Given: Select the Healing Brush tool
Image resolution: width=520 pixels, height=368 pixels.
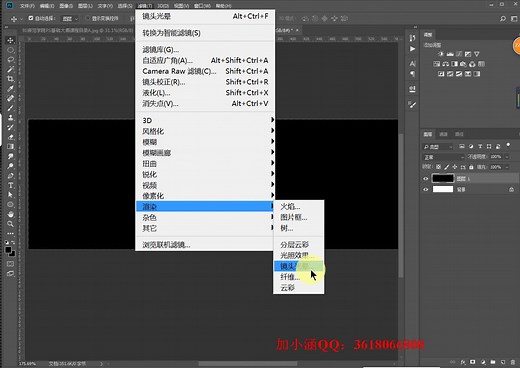Looking at the screenshot, I should click(x=11, y=98).
